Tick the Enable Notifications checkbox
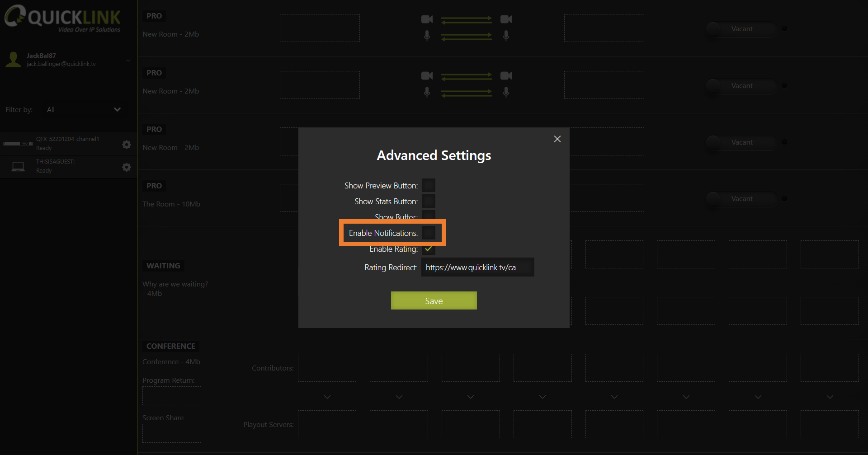This screenshot has height=455, width=868. 428,233
